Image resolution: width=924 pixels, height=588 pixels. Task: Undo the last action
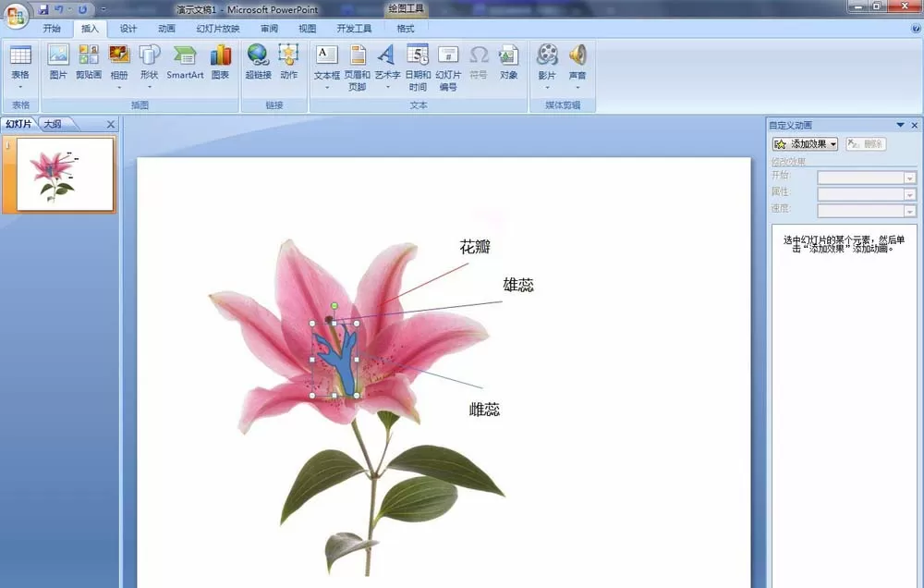point(59,9)
